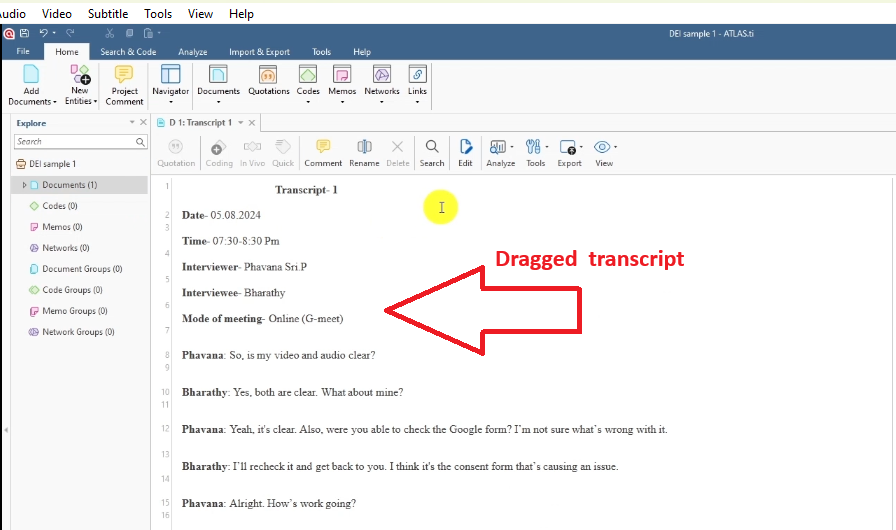Select the In Vivo coding tool

[252, 153]
